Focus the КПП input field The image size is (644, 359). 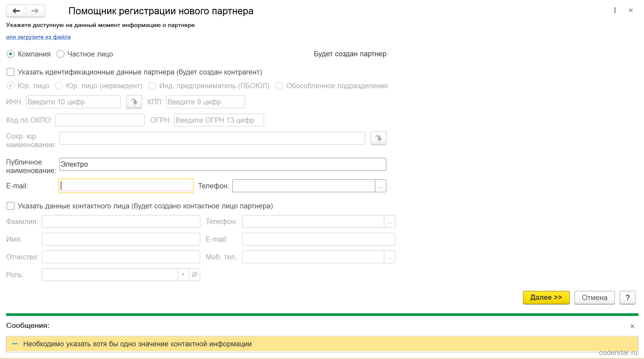click(206, 102)
